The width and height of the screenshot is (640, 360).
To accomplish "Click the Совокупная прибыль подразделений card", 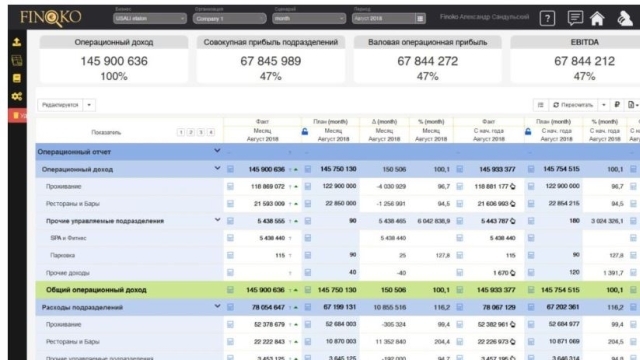I will (x=271, y=60).
